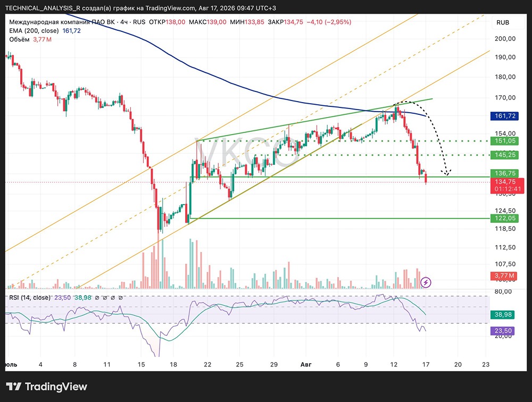
Task: Click date 18 on the time axis
Action: coord(173,364)
